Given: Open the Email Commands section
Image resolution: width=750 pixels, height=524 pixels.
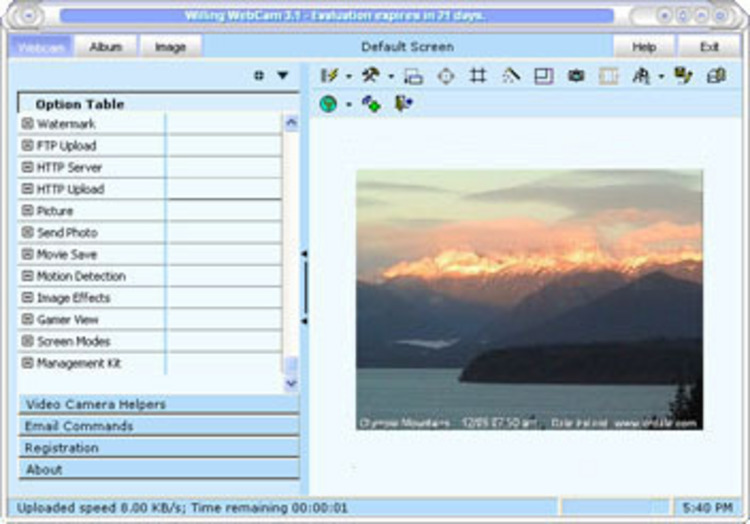Looking at the screenshot, I should 159,426.
